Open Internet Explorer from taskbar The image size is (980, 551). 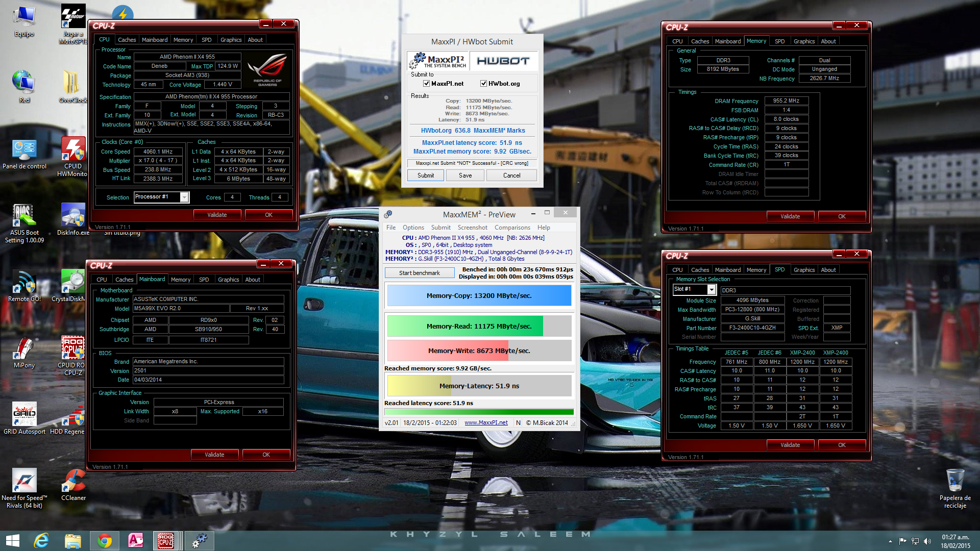point(41,541)
